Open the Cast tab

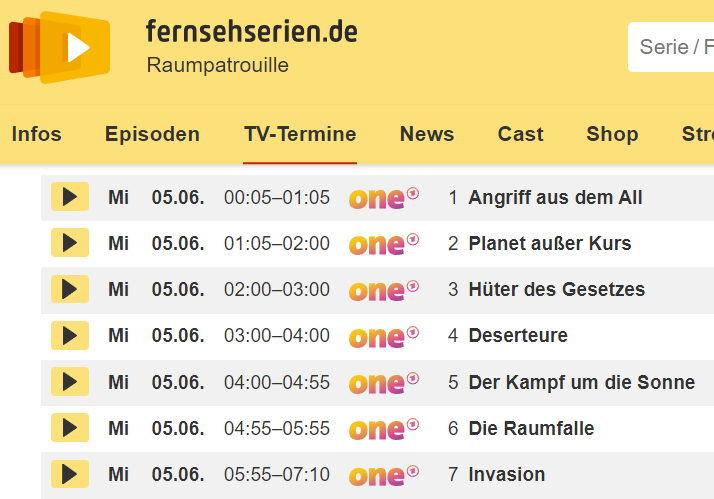tap(520, 134)
